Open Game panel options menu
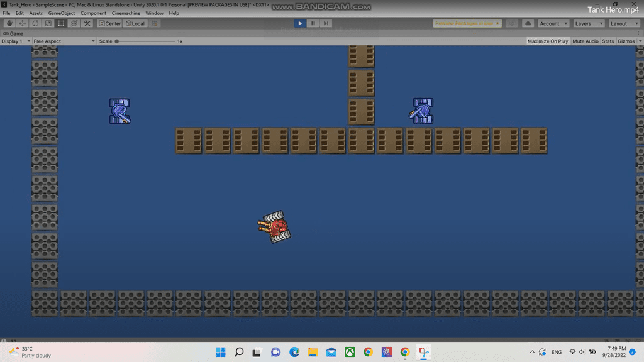Image resolution: width=644 pixels, height=362 pixels. pos(639,33)
